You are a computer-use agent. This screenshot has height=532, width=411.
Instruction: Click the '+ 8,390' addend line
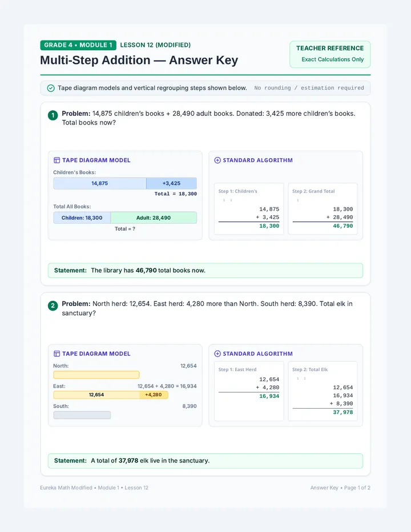pos(341,404)
